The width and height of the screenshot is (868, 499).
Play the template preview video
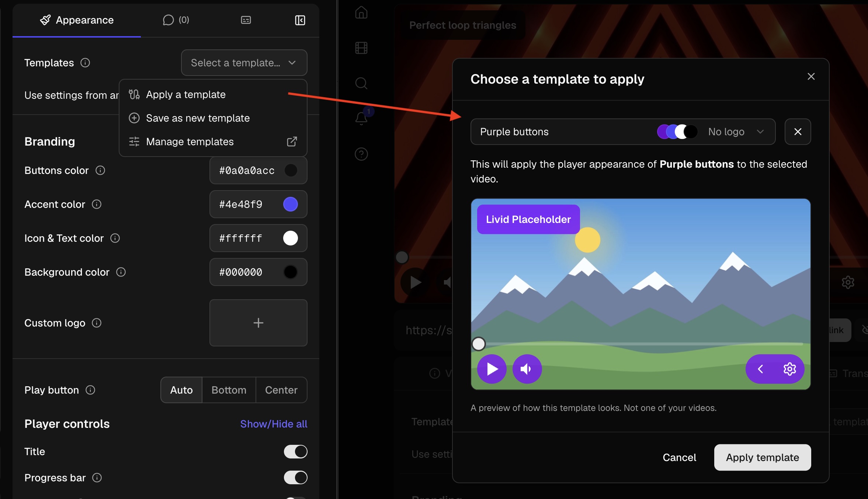[492, 369]
